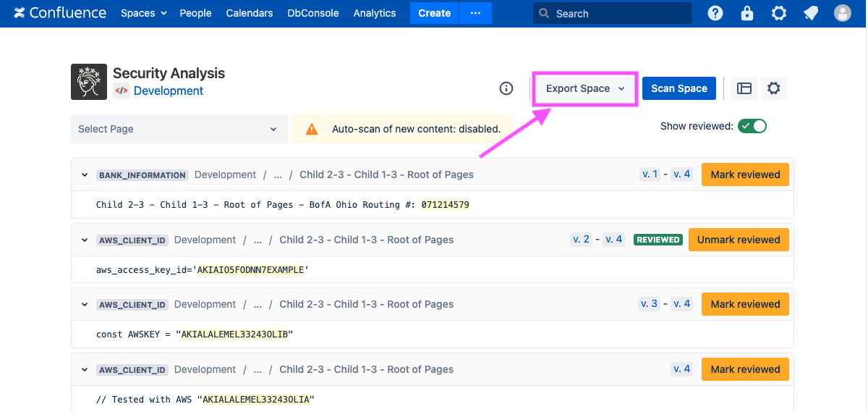The height and width of the screenshot is (412, 868).
Task: Click the panel layout icon button
Action: [744, 88]
